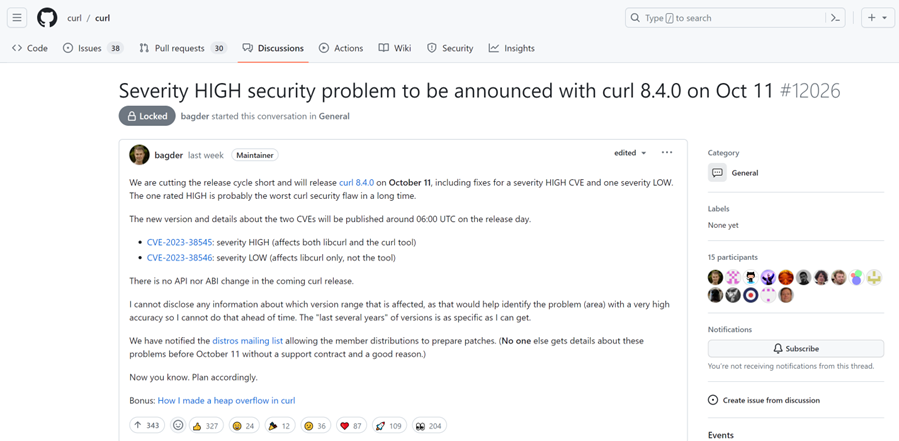The height and width of the screenshot is (441, 899).
Task: Click the GitHub logo icon
Action: (x=47, y=18)
